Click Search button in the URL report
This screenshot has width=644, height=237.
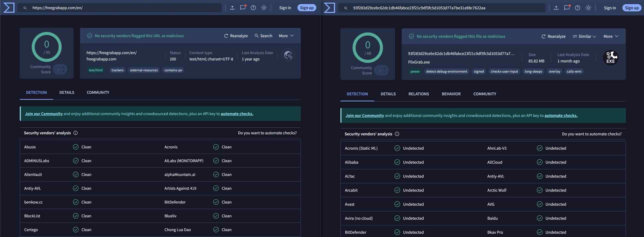(x=263, y=36)
